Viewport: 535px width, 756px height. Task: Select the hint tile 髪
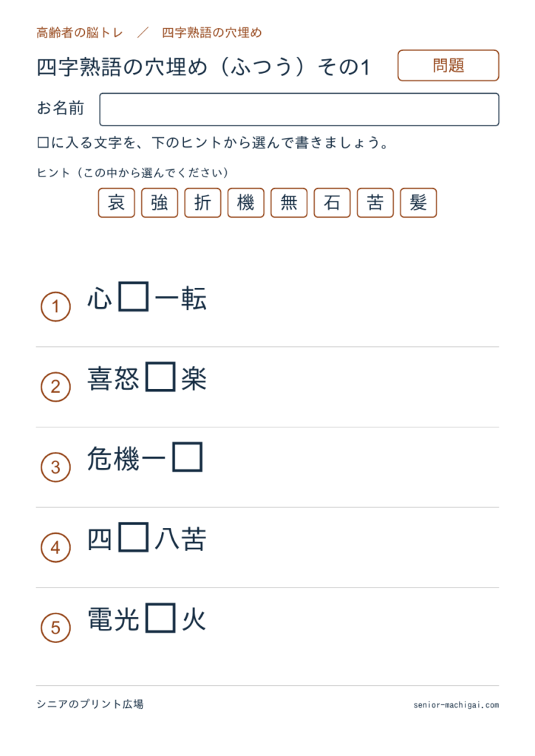tap(418, 203)
